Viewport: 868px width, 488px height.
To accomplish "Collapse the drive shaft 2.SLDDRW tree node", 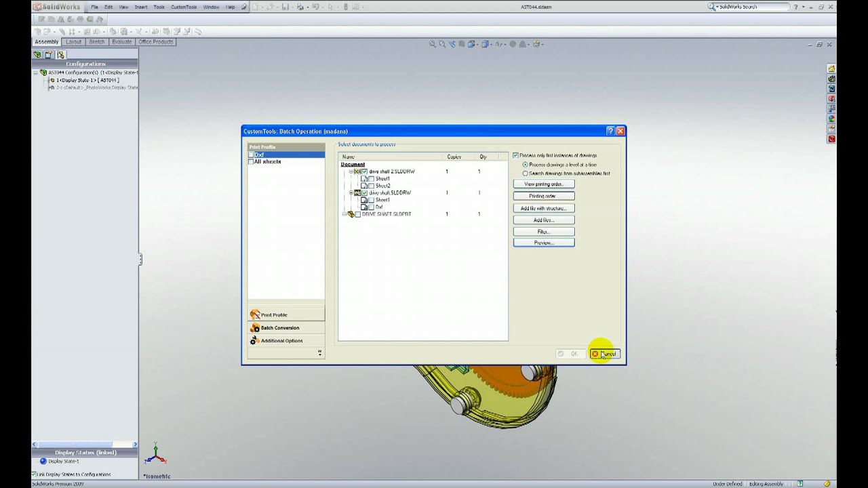I will (x=351, y=171).
